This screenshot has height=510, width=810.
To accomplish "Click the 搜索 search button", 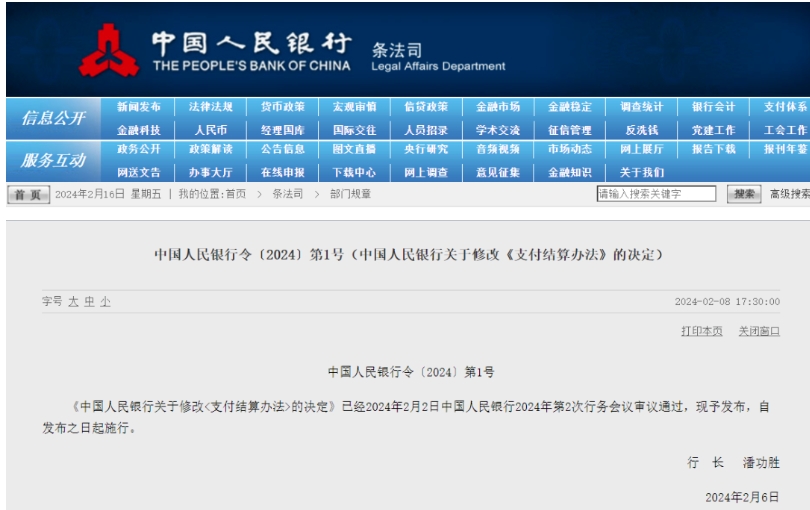I will click(x=744, y=194).
